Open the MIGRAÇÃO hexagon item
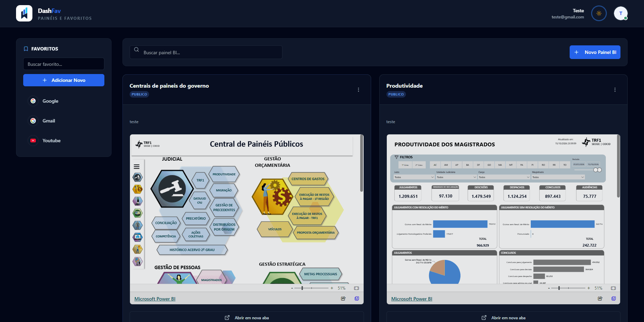 (224, 190)
